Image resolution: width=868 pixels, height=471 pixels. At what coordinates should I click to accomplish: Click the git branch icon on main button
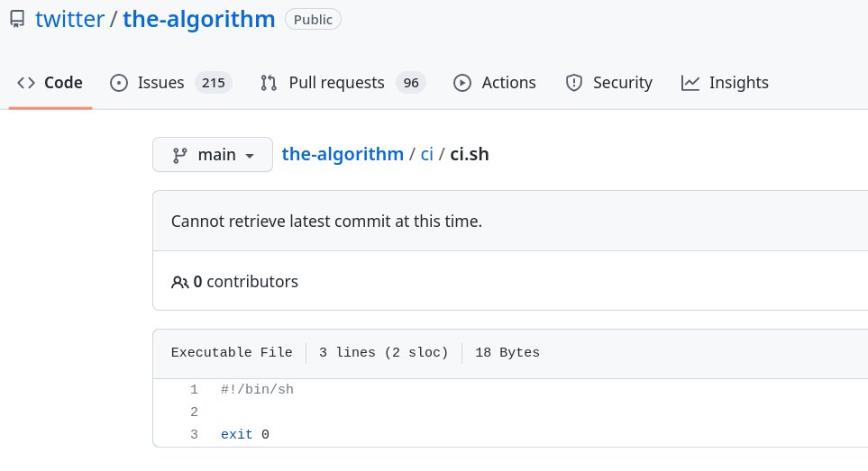179,155
